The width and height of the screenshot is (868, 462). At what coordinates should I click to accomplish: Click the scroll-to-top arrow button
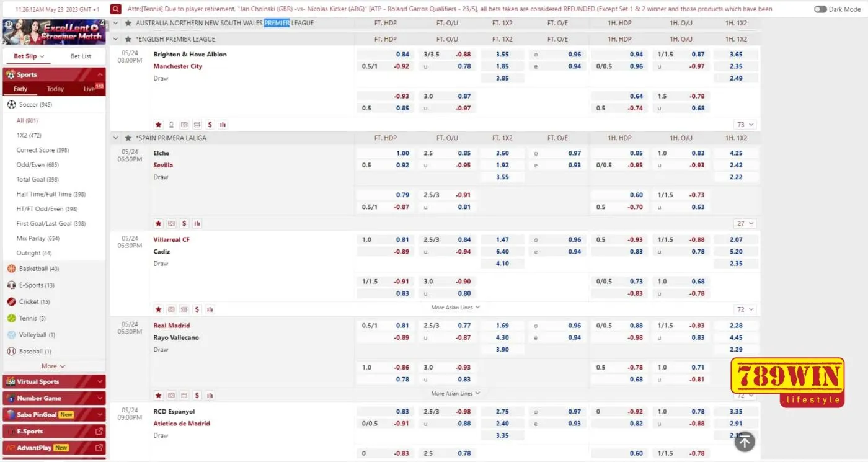tap(745, 441)
